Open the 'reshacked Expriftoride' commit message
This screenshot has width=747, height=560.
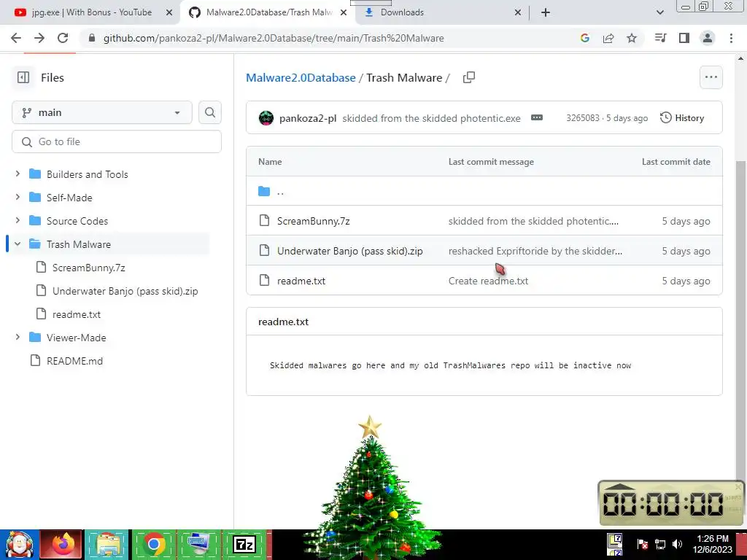[535, 251]
